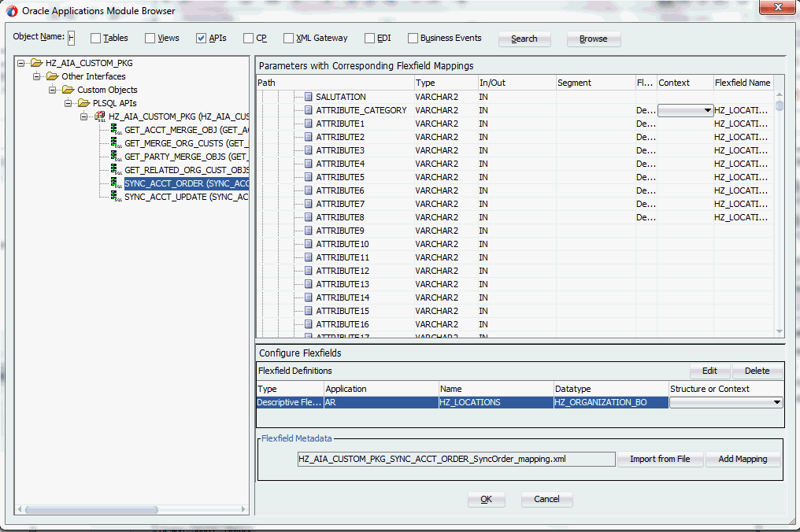Click the GET_ACCT_MERGE_OBJ procedure icon
800x532 pixels.
pyautogui.click(x=117, y=130)
